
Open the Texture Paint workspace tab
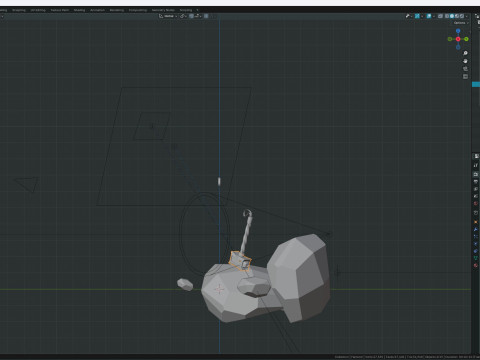60,10
